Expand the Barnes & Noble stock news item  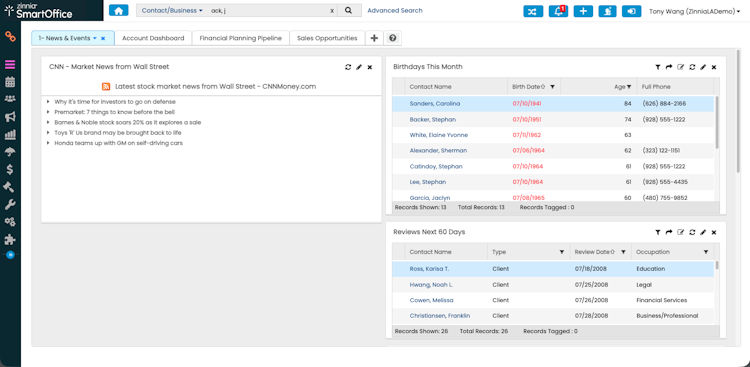48,122
